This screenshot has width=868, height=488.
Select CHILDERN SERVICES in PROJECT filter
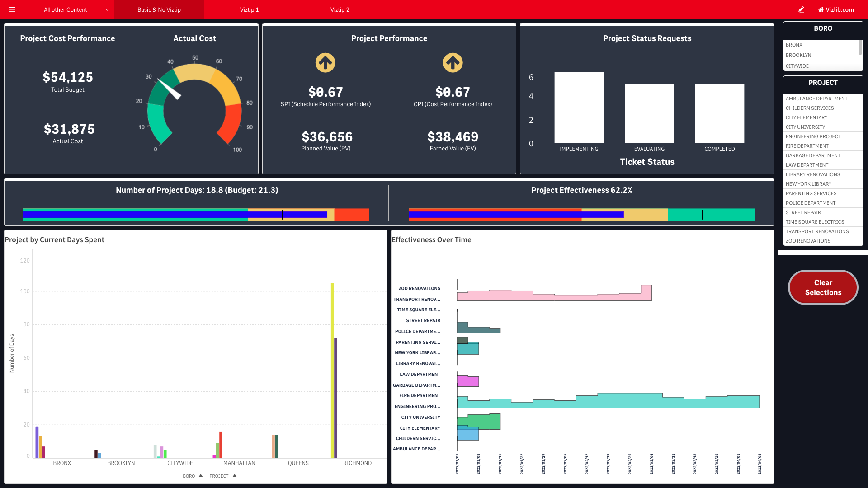pos(823,108)
